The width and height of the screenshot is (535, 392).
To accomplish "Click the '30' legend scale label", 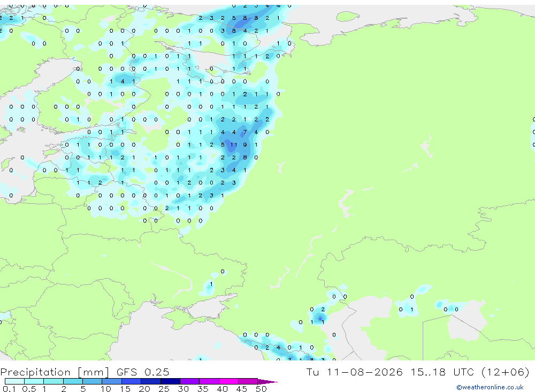I will coord(183,389).
